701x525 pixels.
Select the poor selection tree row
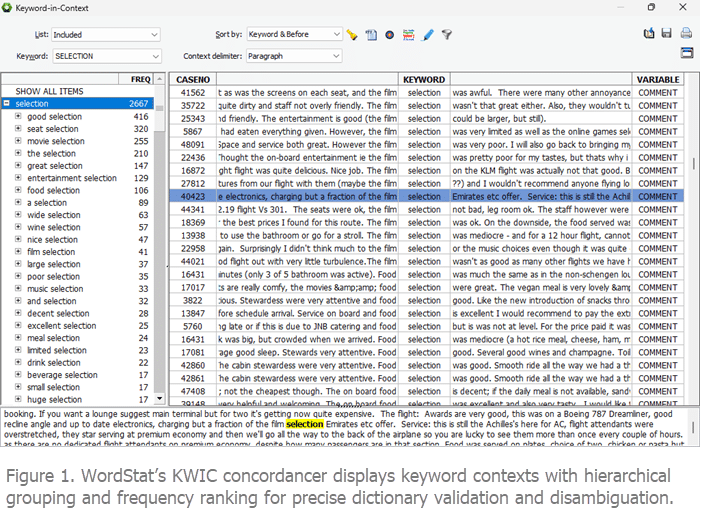(78, 276)
